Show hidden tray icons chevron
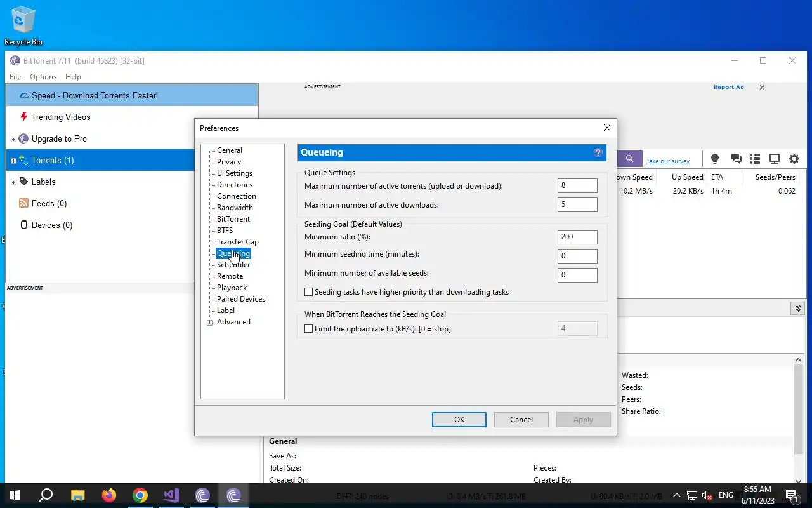812x508 pixels. click(676, 495)
